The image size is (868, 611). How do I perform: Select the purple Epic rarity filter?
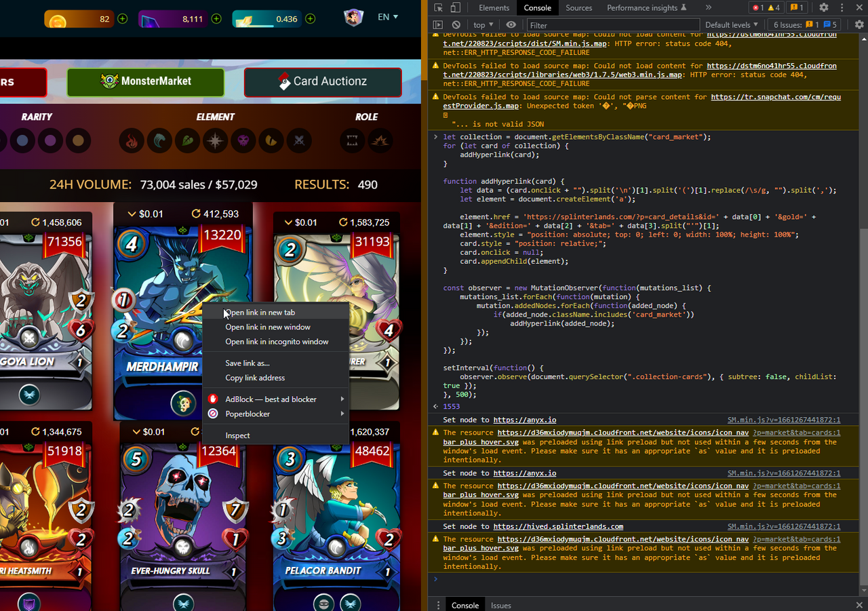point(50,141)
